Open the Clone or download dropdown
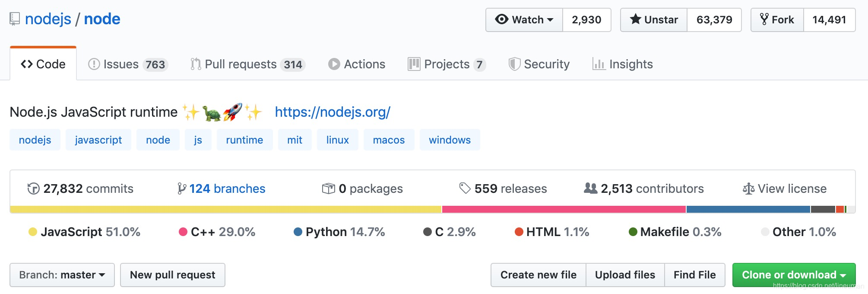This screenshot has width=868, height=294. point(794,275)
